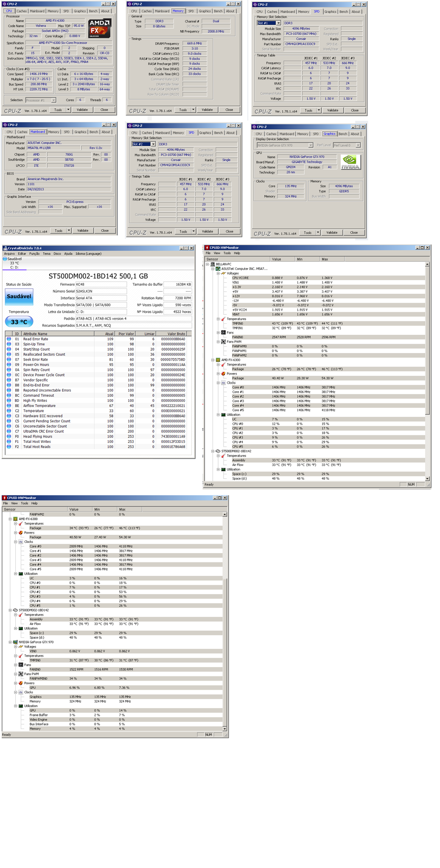Click Close in CPU-Z Graphics window
This screenshot has width=440, height=868.
[x=354, y=233]
